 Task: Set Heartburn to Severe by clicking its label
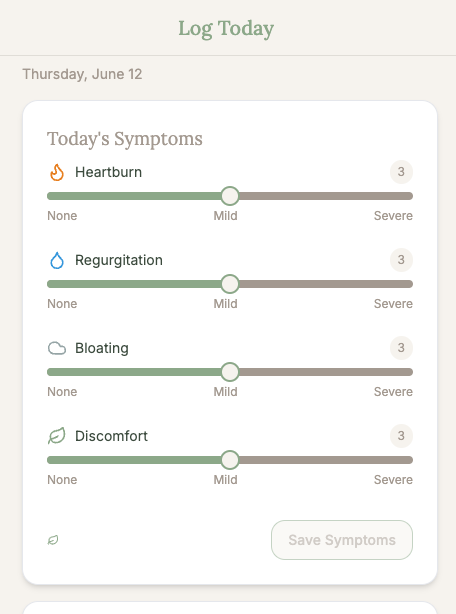[393, 216]
